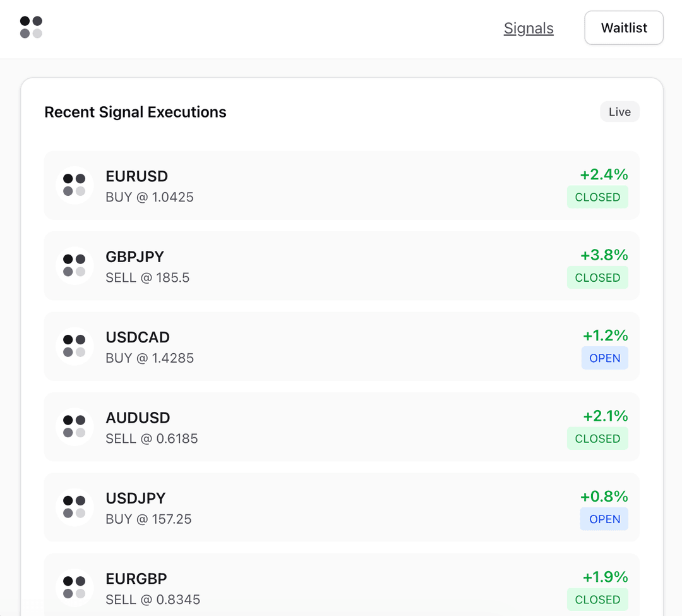
Task: Open the Signals link
Action: (529, 28)
